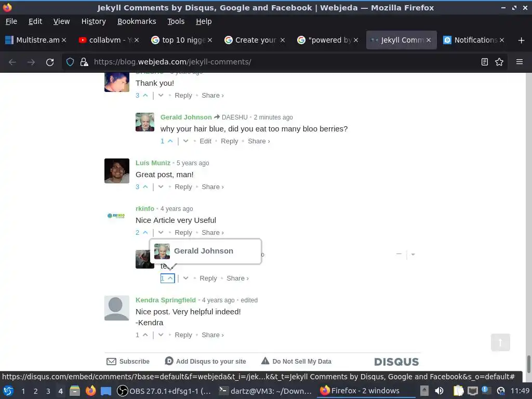Click the browser Forward arrow
532x399 pixels.
pyautogui.click(x=31, y=62)
